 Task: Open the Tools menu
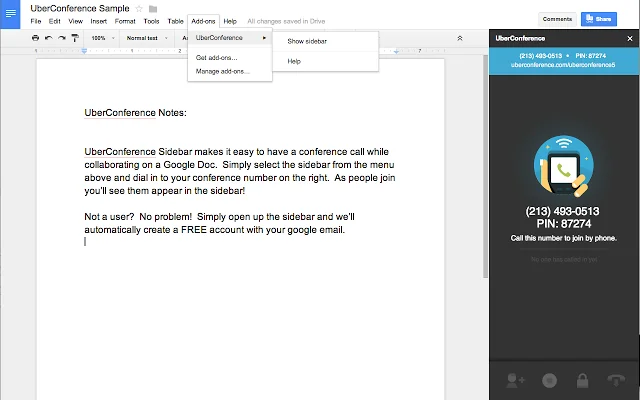click(151, 21)
